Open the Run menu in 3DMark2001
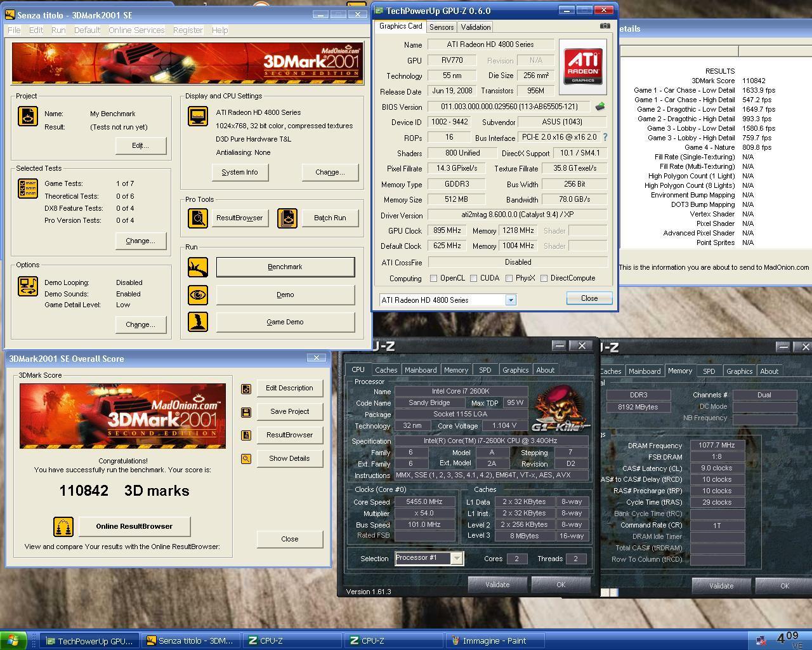 pyautogui.click(x=58, y=30)
